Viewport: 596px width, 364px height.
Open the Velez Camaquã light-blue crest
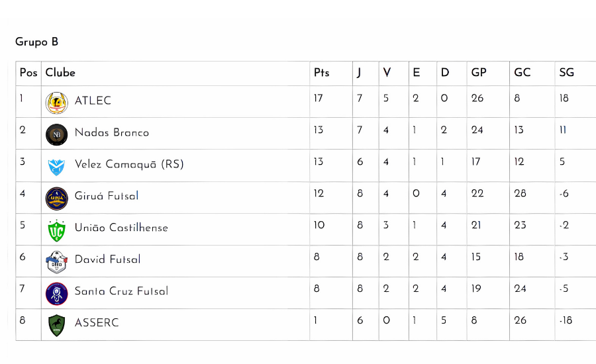point(57,167)
